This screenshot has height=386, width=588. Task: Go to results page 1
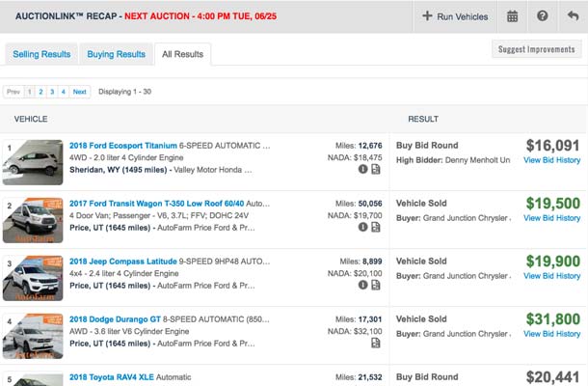point(30,92)
